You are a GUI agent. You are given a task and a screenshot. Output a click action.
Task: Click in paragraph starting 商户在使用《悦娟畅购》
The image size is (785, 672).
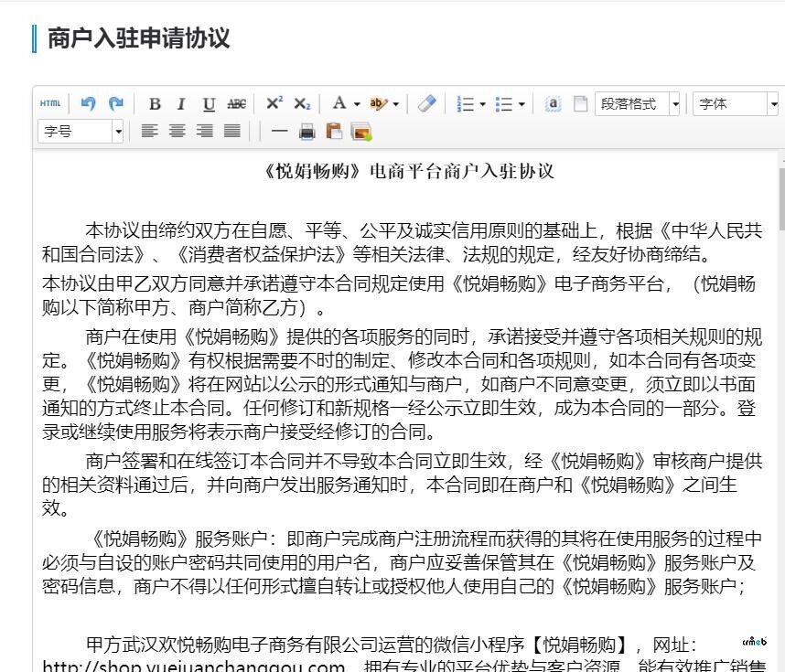pos(402,384)
